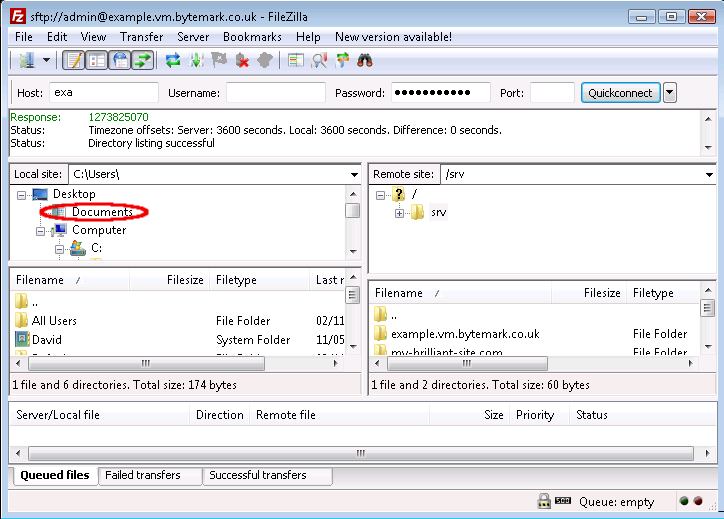
Task: Open the Help menu
Action: [308, 37]
